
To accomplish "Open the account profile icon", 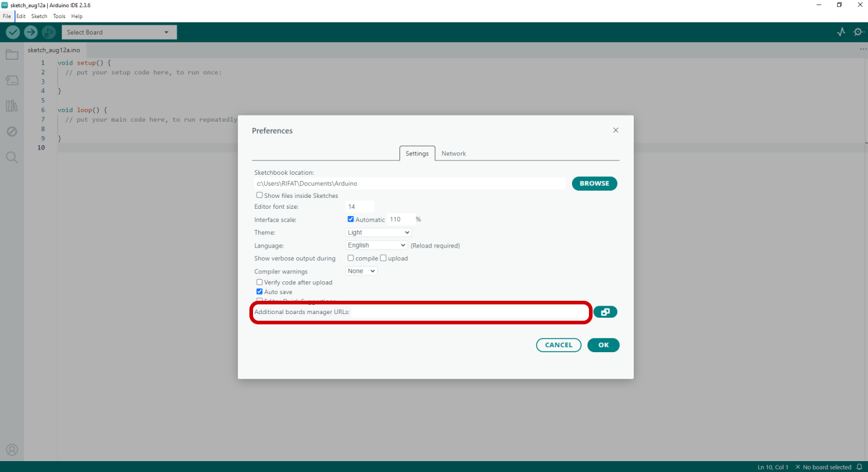I will click(12, 450).
